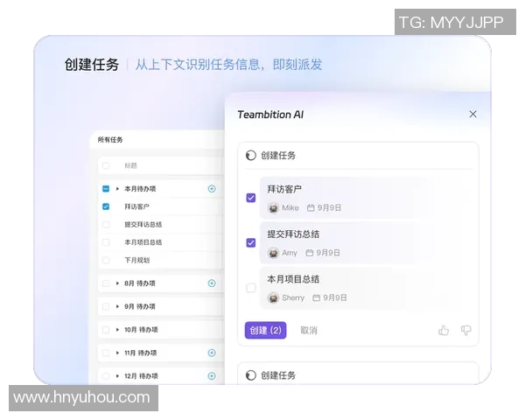525x420 pixels.
Task: Check the 8月 待办项 group checkbox
Action: pos(106,283)
